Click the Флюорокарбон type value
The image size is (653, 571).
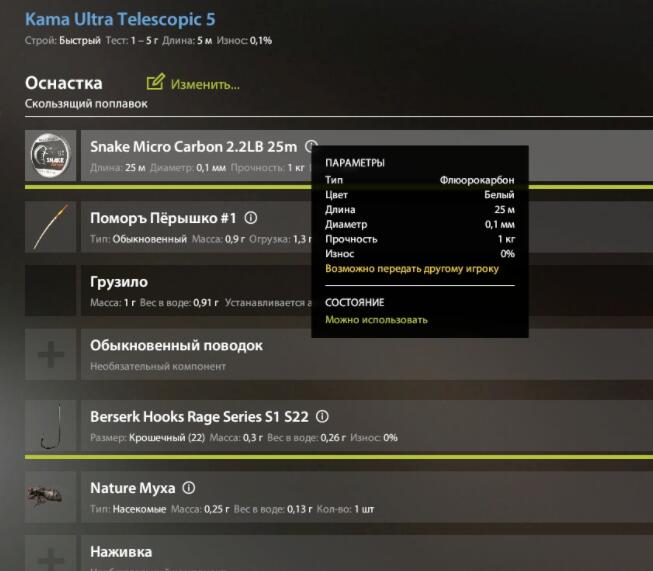tap(477, 180)
